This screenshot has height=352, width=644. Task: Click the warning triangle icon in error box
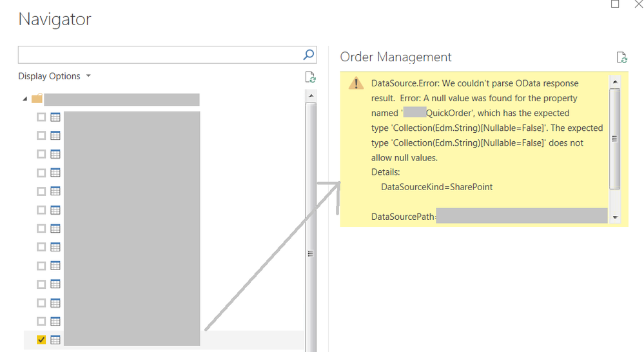tap(356, 83)
